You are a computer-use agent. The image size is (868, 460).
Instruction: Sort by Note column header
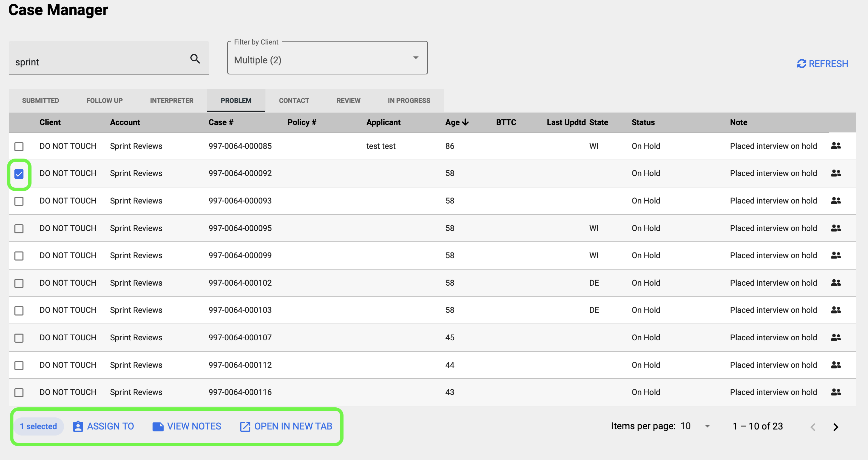(738, 122)
